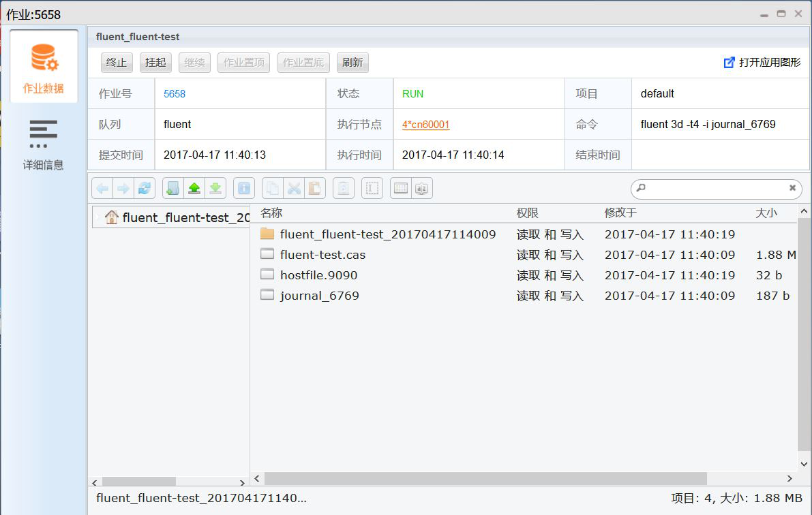812x515 pixels.
Task: Click the file toolbar icon right of paste
Action: [x=344, y=189]
